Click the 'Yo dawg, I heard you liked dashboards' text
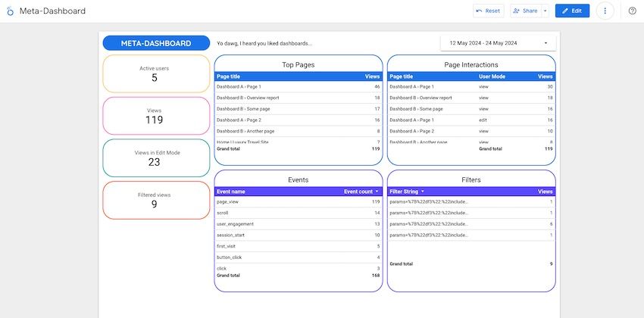The height and width of the screenshot is (318, 644). click(x=264, y=43)
